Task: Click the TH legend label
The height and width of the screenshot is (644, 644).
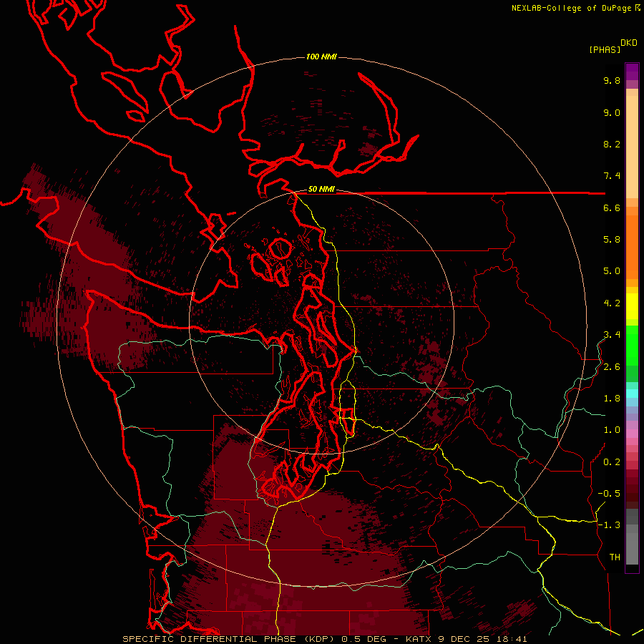Action: pyautogui.click(x=615, y=557)
